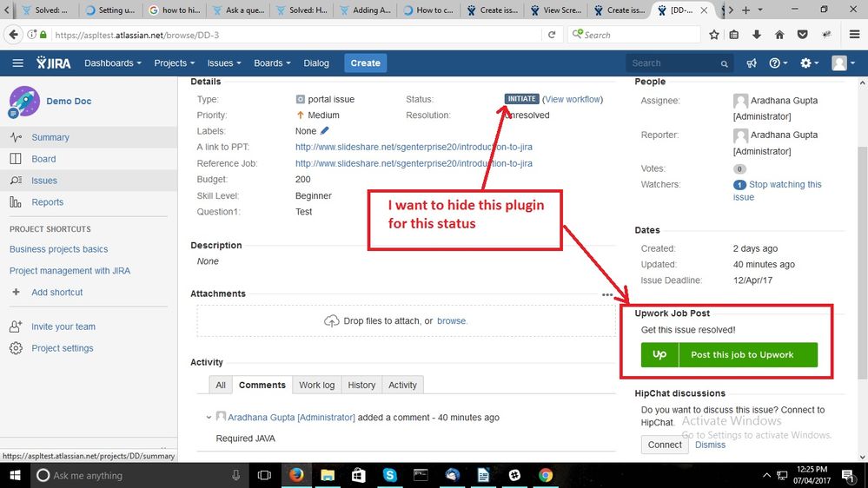Open the help question mark menu
The image size is (868, 488).
click(x=778, y=63)
